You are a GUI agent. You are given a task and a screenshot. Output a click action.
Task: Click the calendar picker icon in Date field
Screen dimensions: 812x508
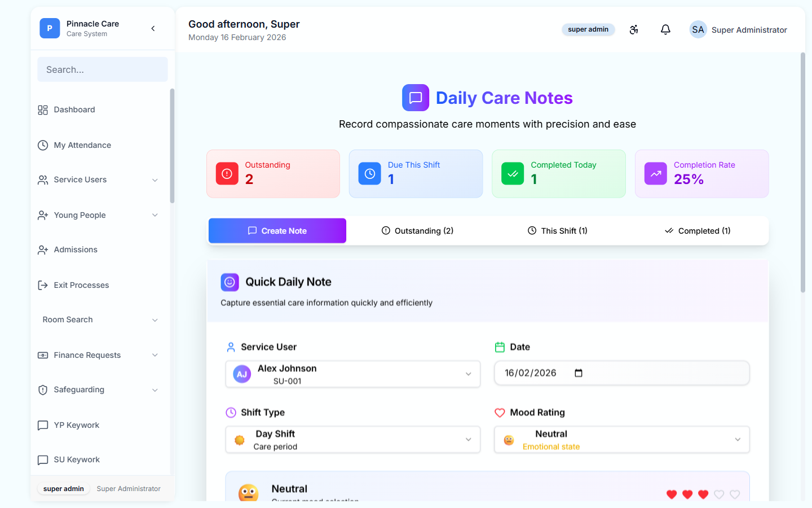[578, 373]
